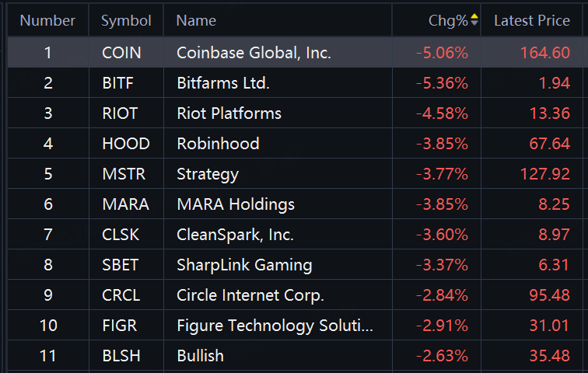Viewport: 588px width, 373px height.
Task: Open the MARA Holdings row
Action: (236, 204)
